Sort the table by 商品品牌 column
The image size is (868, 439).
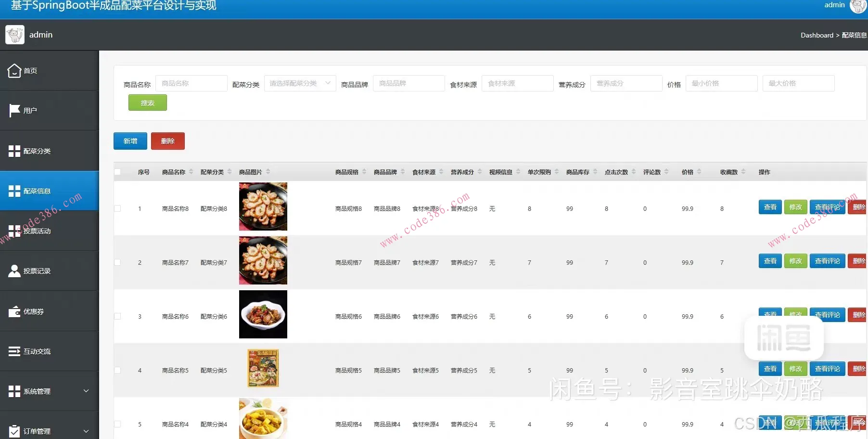point(403,172)
